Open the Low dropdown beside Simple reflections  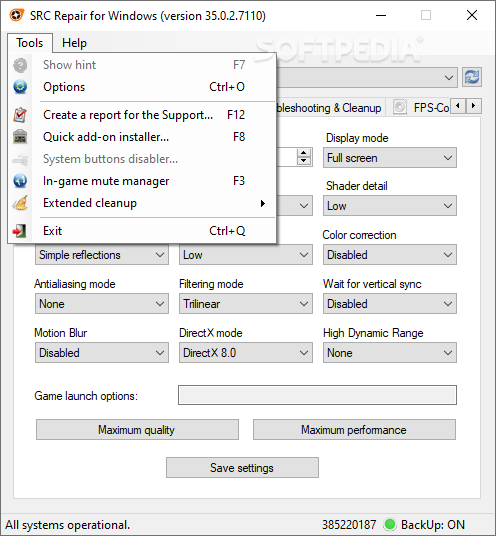[246, 255]
